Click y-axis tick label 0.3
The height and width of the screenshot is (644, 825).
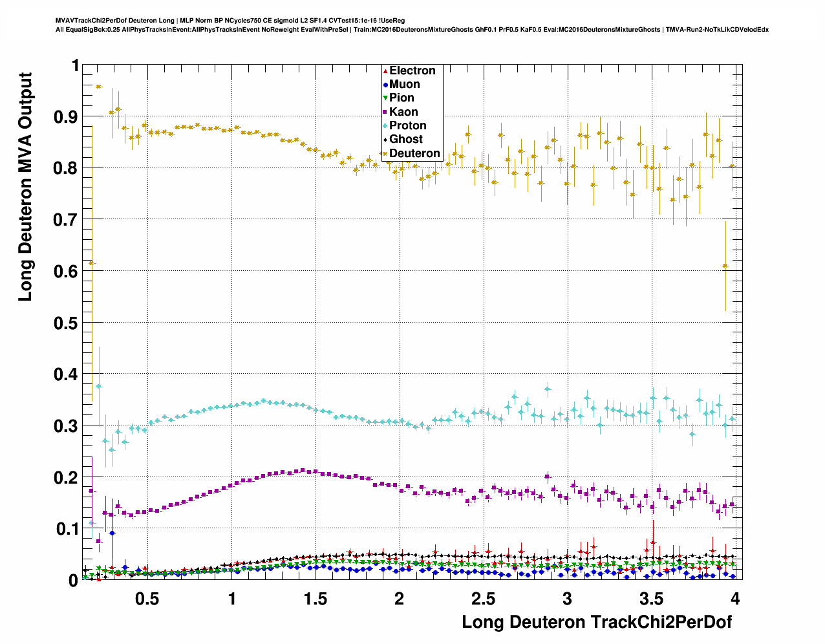click(65, 425)
